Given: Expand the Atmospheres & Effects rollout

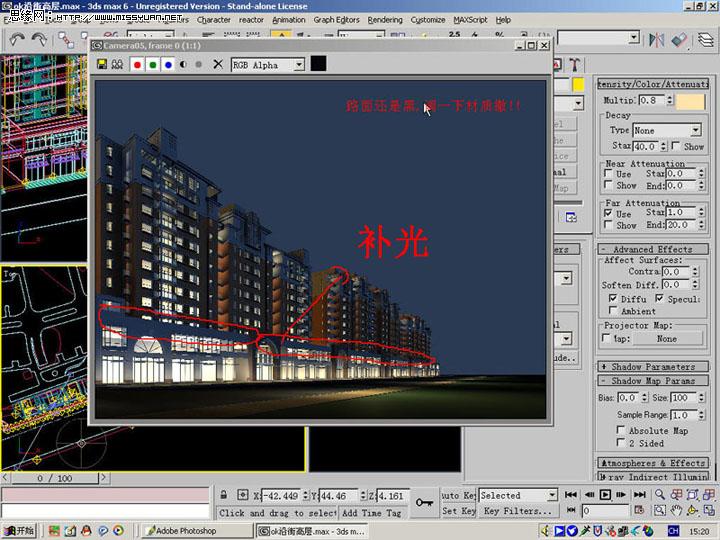Looking at the screenshot, I should pos(652,463).
